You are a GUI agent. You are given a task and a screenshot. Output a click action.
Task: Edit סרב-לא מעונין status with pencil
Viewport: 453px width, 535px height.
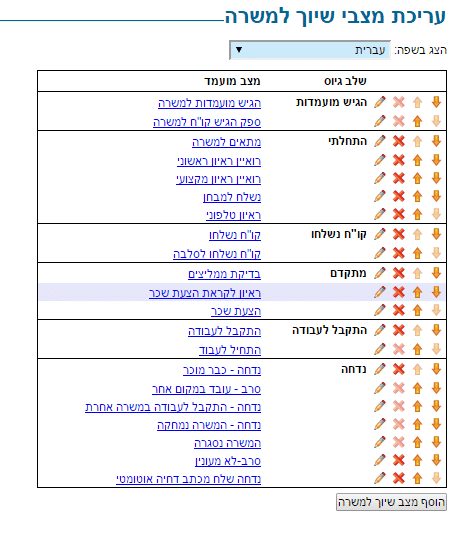tap(380, 460)
